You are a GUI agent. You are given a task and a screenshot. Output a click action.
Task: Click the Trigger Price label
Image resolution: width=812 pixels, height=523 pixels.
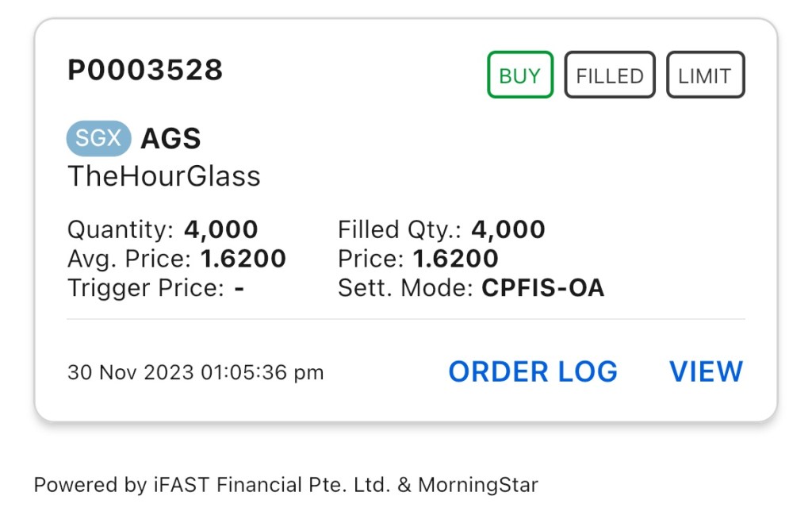pyautogui.click(x=145, y=287)
